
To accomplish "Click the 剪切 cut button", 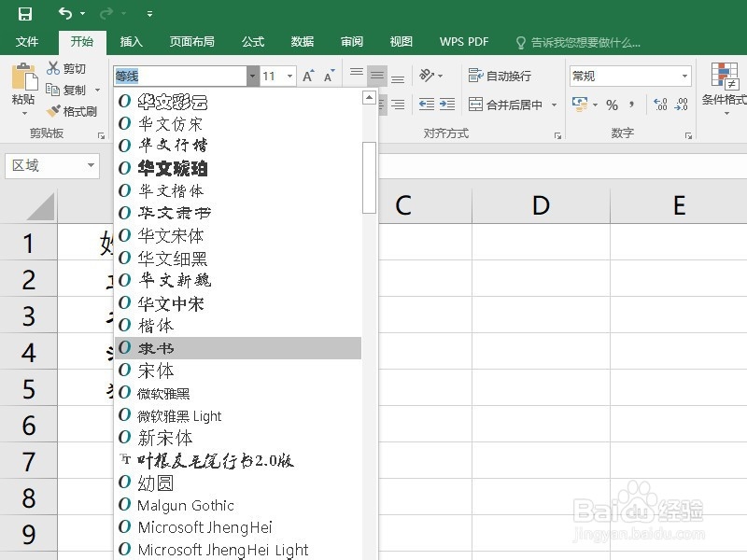I will pyautogui.click(x=66, y=68).
